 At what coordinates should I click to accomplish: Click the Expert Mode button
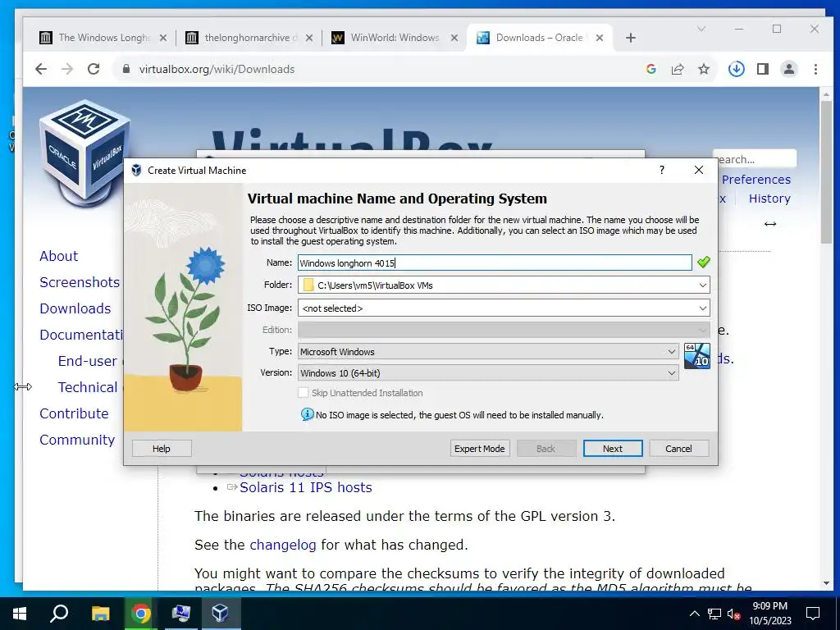coord(479,449)
